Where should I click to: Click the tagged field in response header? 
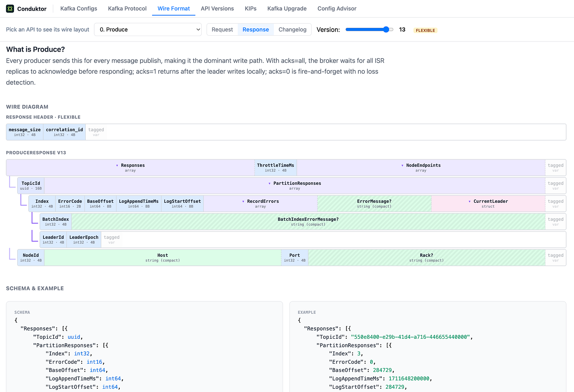[x=96, y=132]
